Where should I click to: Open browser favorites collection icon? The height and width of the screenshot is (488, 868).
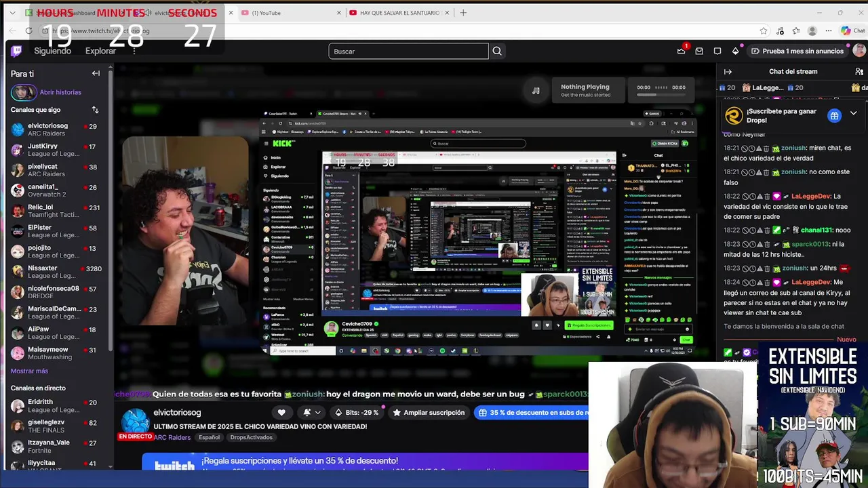pyautogui.click(x=796, y=30)
